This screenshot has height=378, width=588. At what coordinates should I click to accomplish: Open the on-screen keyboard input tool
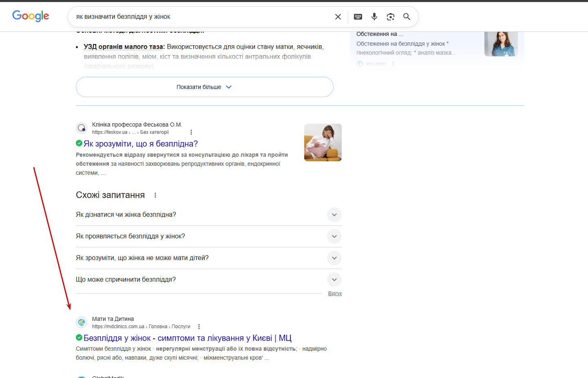358,17
